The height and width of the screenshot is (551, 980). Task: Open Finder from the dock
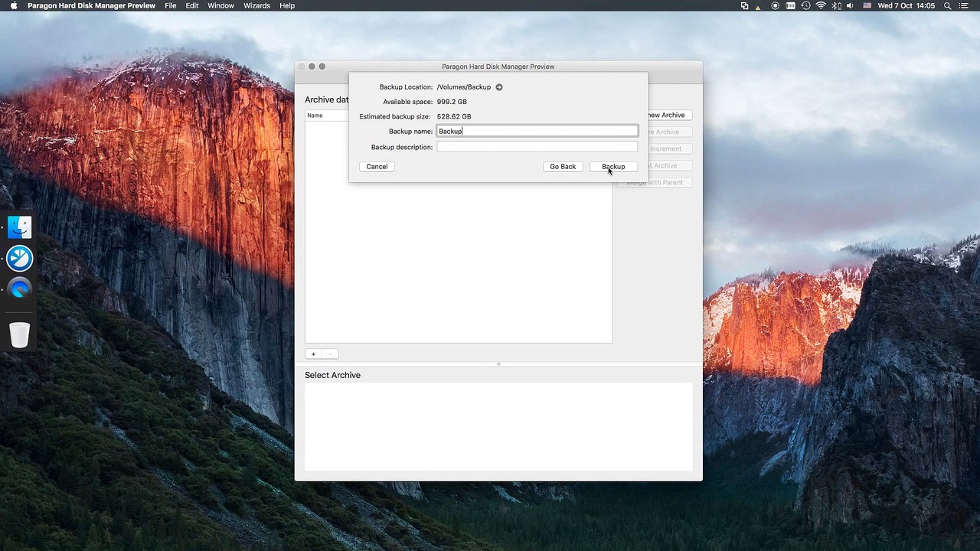[20, 227]
